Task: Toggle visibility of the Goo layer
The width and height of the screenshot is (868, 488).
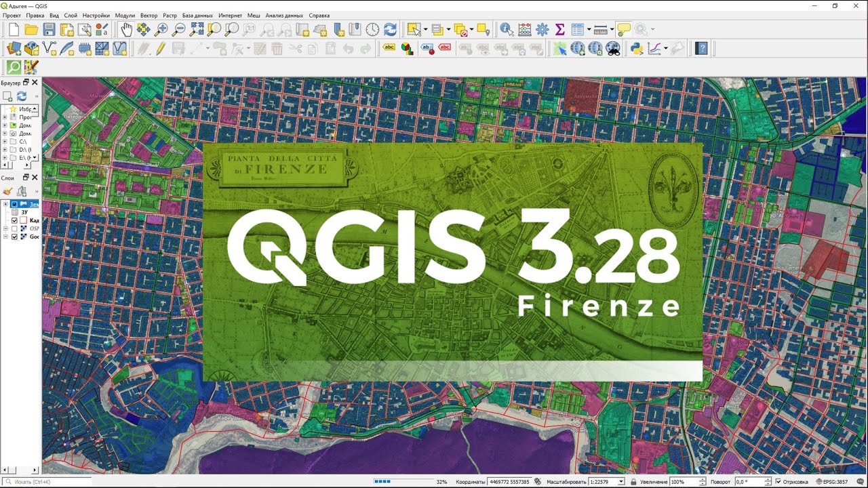Action: tap(14, 237)
